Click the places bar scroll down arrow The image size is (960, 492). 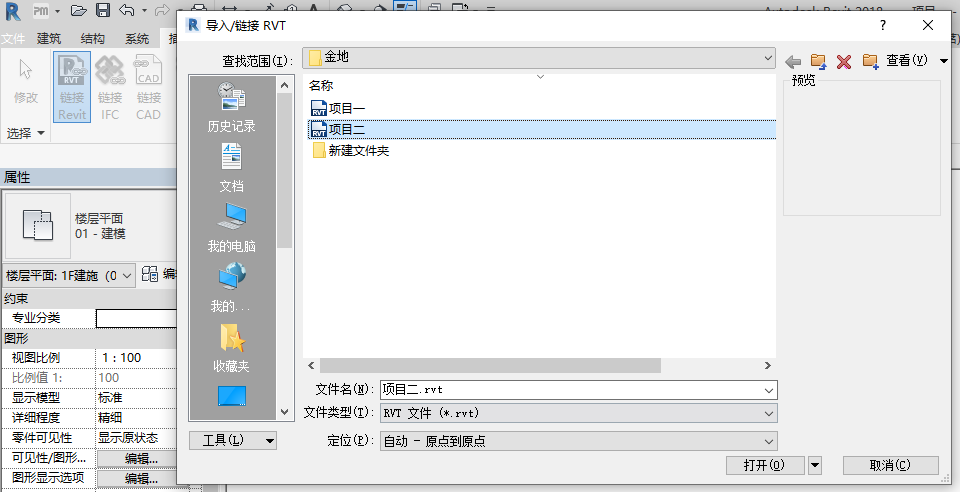[x=284, y=412]
